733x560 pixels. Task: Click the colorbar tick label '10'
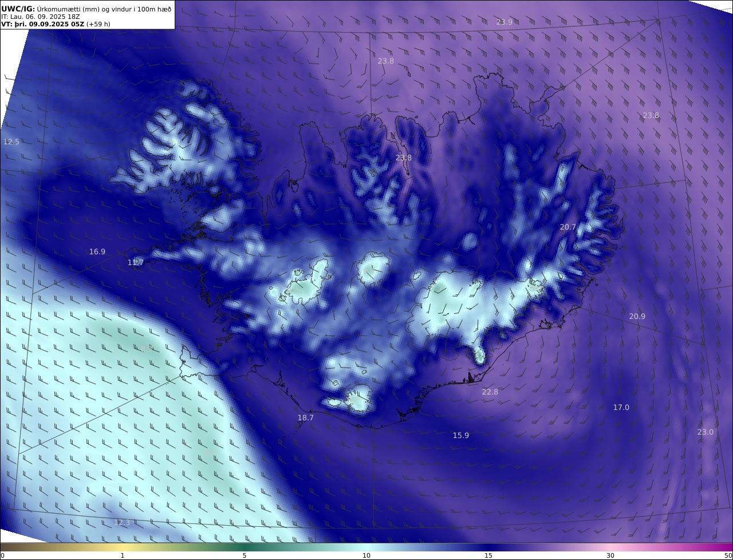click(x=366, y=555)
